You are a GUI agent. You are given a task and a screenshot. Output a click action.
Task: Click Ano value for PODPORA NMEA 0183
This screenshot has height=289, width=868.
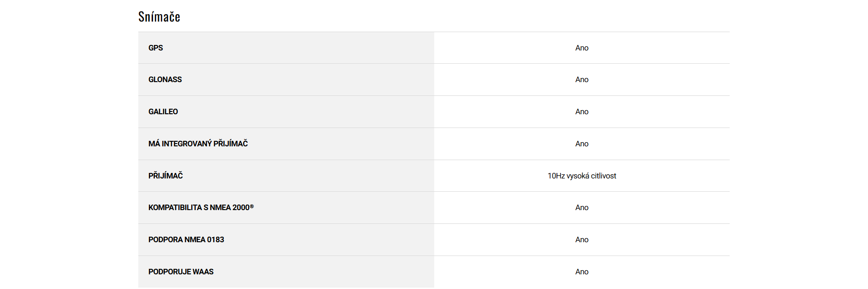click(582, 239)
